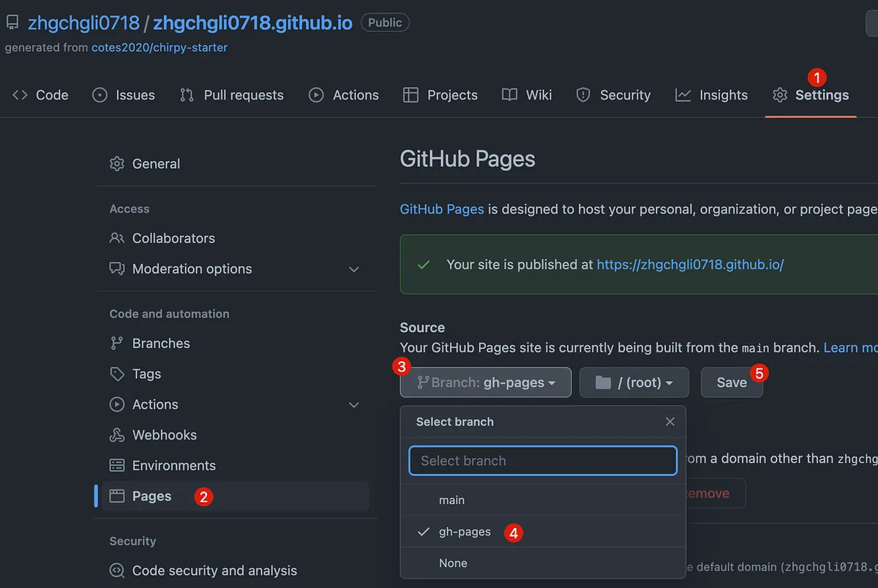Click the Security shield icon
Image resolution: width=878 pixels, height=588 pixels.
click(583, 95)
